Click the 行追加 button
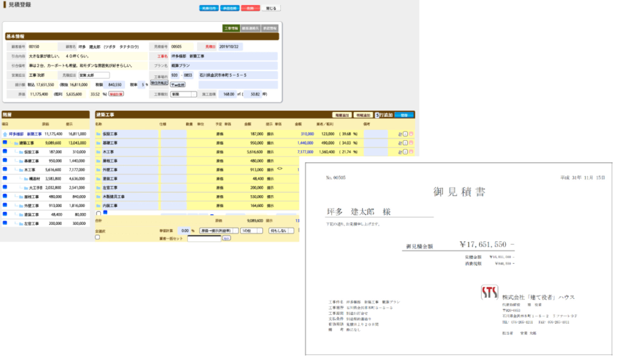Image resolution: width=621 pixels, height=364 pixels. (x=386, y=115)
